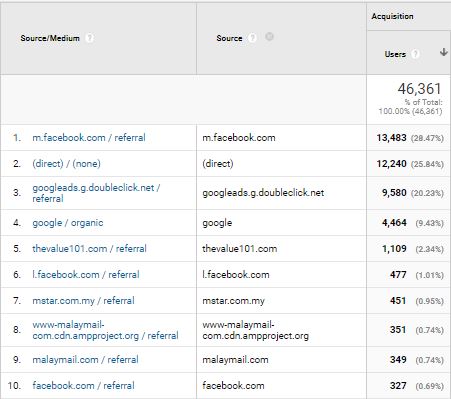This screenshot has height=399, width=451.
Task: Select source cell mstar.com.my
Action: (233, 301)
